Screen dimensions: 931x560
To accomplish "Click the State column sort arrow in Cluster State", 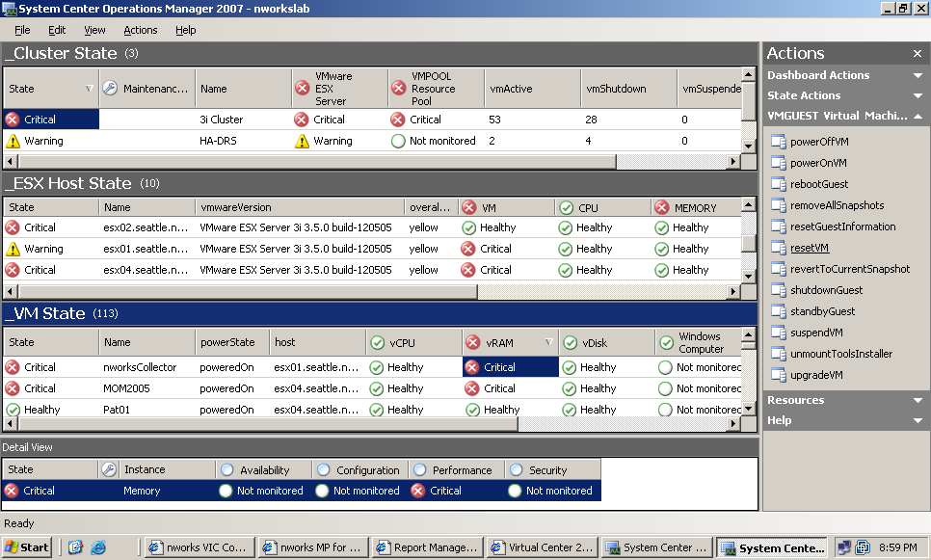I will [89, 89].
